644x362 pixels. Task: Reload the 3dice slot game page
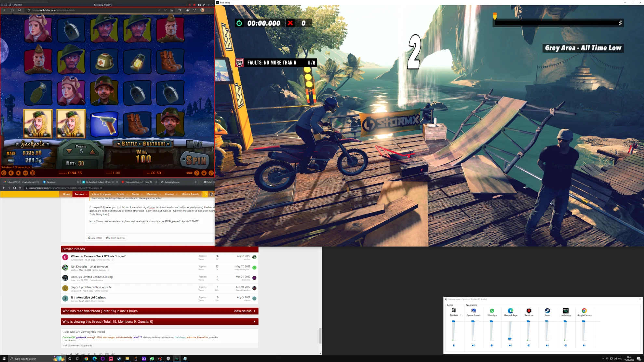(12, 10)
